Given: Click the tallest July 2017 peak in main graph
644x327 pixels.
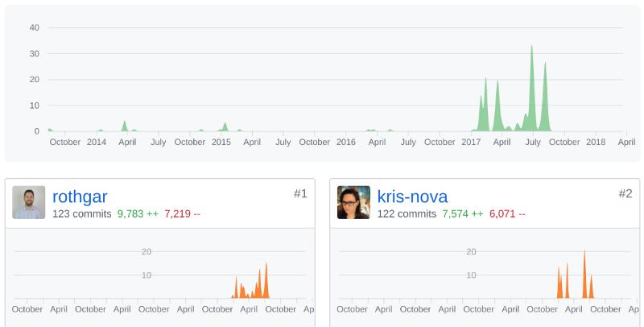Looking at the screenshot, I should 531,89.
